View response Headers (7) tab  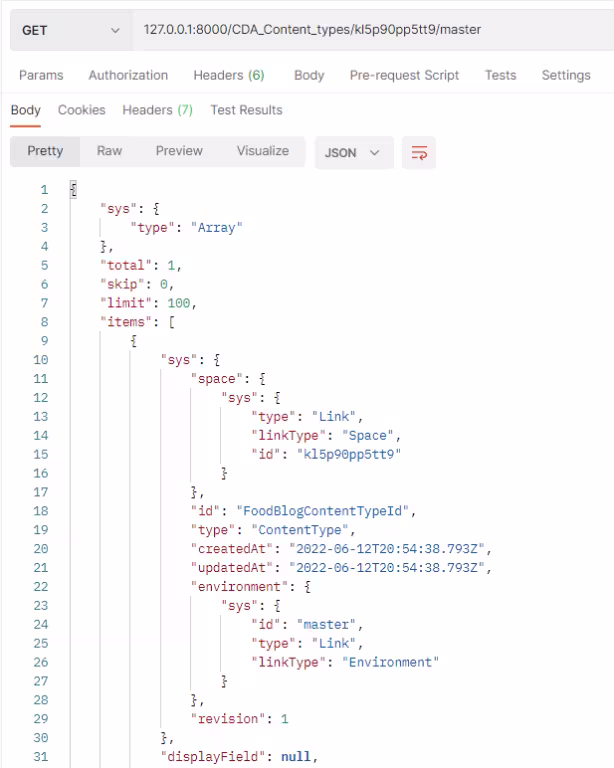pos(158,110)
